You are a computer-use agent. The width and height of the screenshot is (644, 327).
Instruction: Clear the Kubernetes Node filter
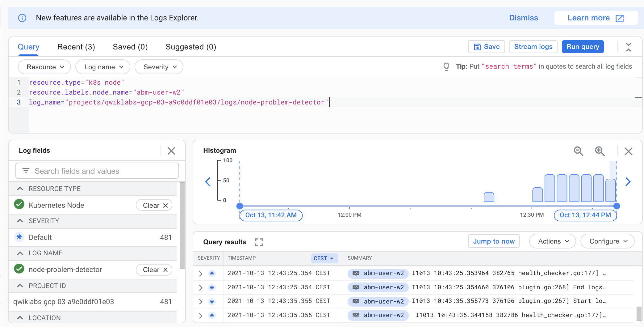[x=154, y=206]
